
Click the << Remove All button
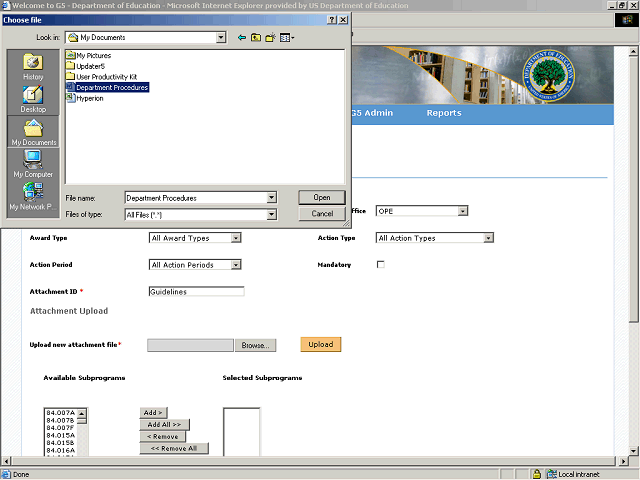point(174,449)
